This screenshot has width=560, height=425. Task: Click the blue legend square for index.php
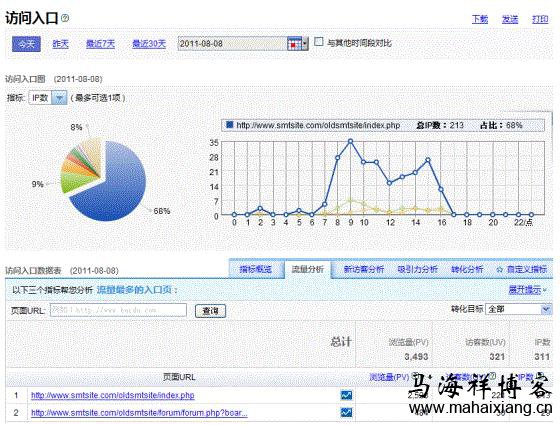point(230,125)
